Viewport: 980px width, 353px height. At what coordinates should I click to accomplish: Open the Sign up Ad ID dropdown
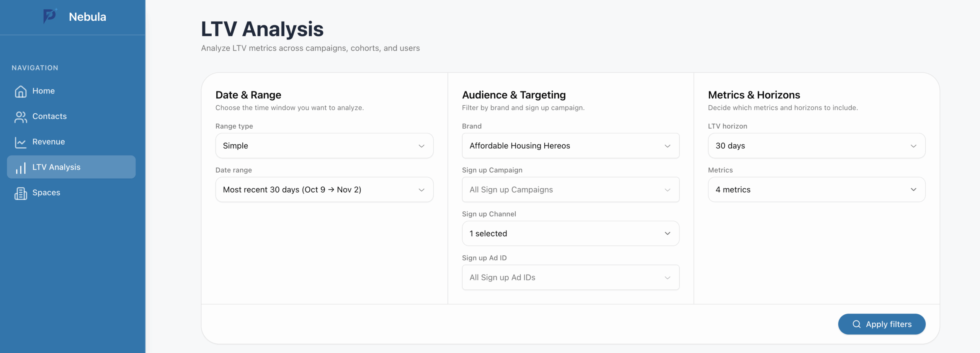point(570,278)
